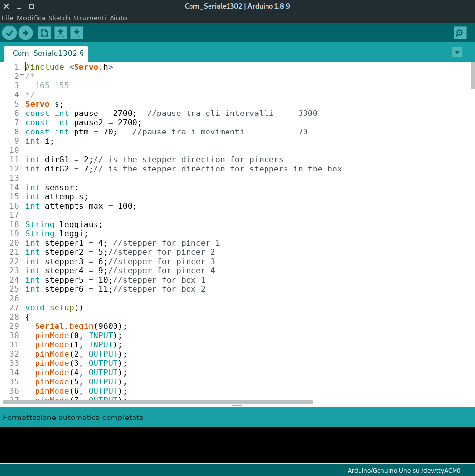The height and width of the screenshot is (476, 475).
Task: Collapse the comment block at line 2
Action: [x=22, y=76]
